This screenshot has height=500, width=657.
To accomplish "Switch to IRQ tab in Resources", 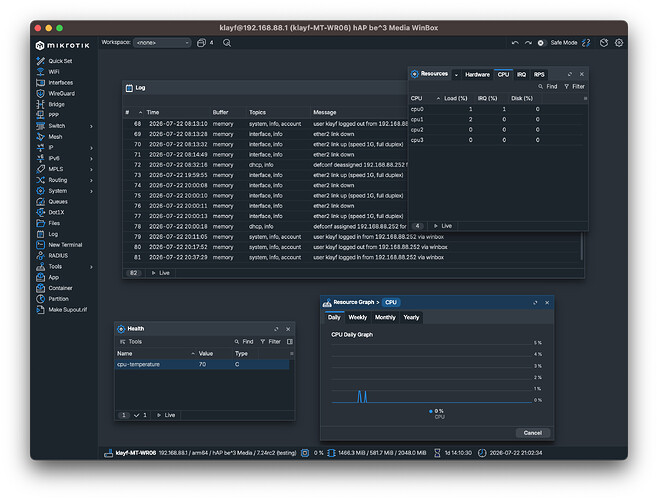I will 521,75.
